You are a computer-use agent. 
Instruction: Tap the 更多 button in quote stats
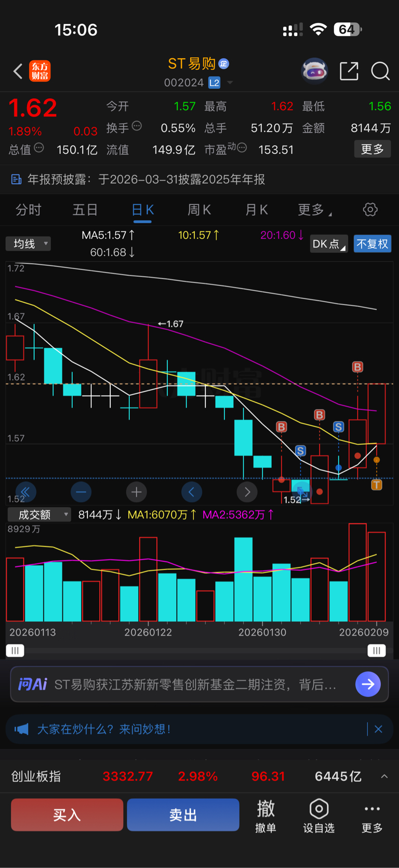tap(373, 149)
